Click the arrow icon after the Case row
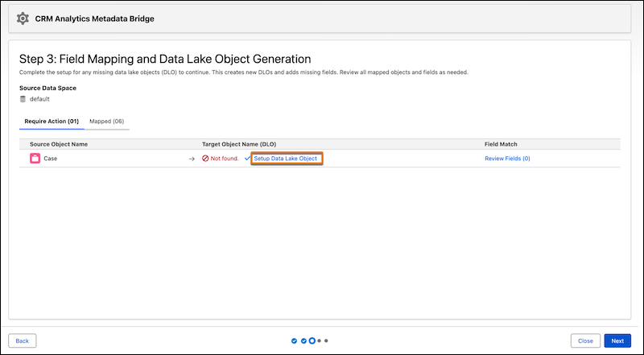The width and height of the screenshot is (644, 355). (192, 159)
